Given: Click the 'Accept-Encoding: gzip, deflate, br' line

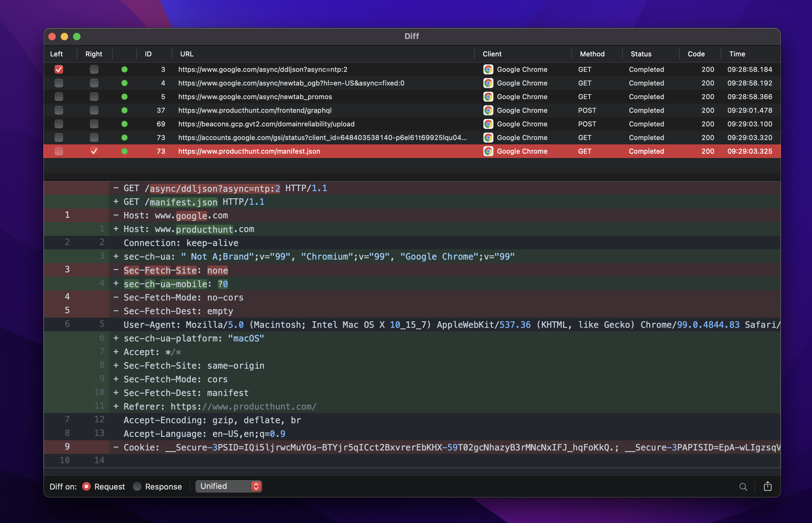Looking at the screenshot, I should (412, 420).
